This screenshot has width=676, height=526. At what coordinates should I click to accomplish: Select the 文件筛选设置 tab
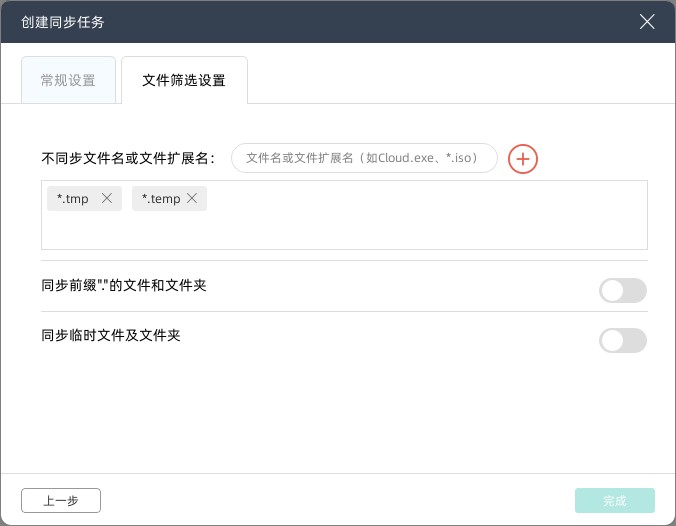click(184, 81)
